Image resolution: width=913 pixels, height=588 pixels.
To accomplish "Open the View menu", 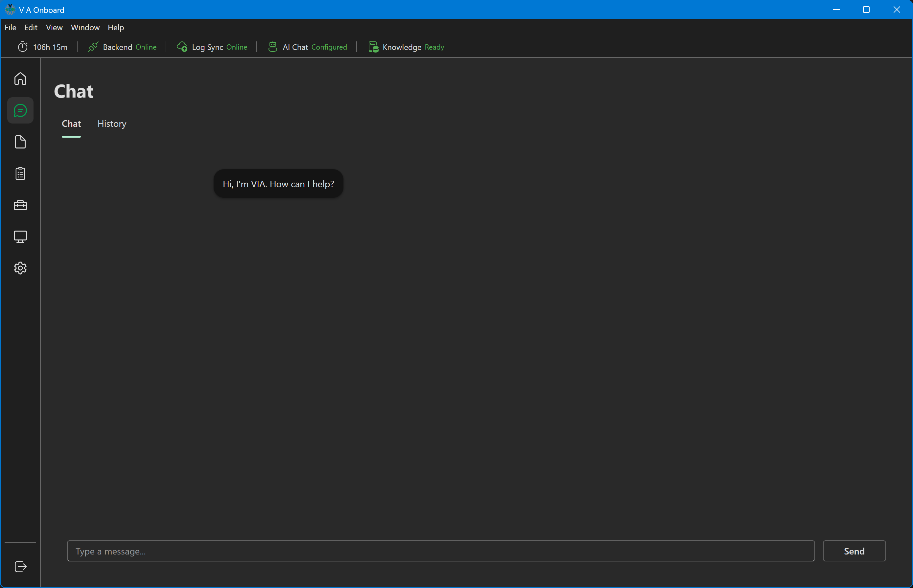I will [x=54, y=28].
